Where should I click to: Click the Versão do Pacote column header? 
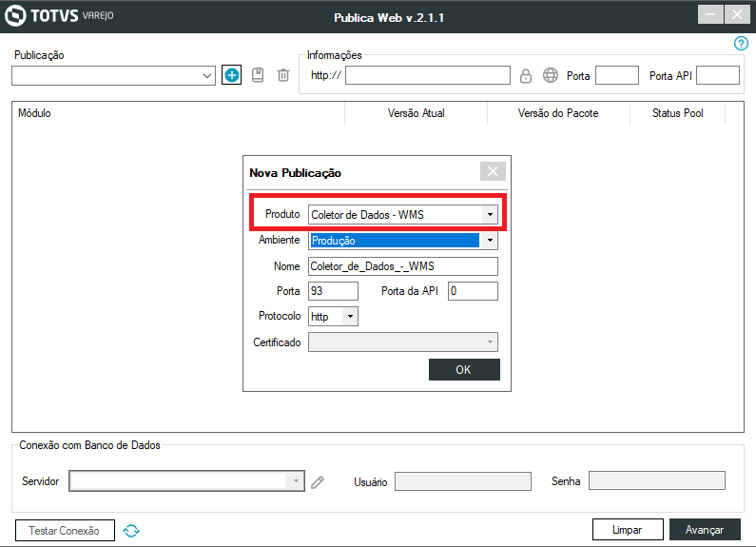[x=558, y=113]
